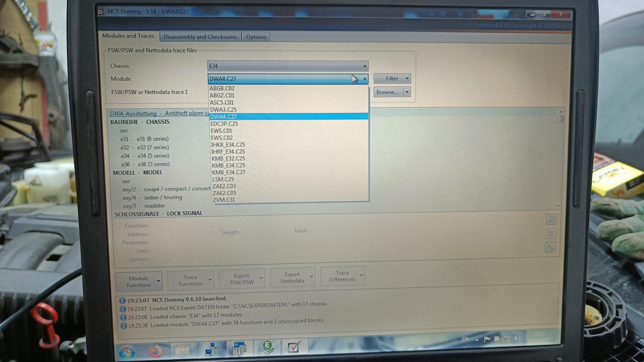Open network computers taskbar icon
Viewport: 644px width, 362px height.
(212, 349)
